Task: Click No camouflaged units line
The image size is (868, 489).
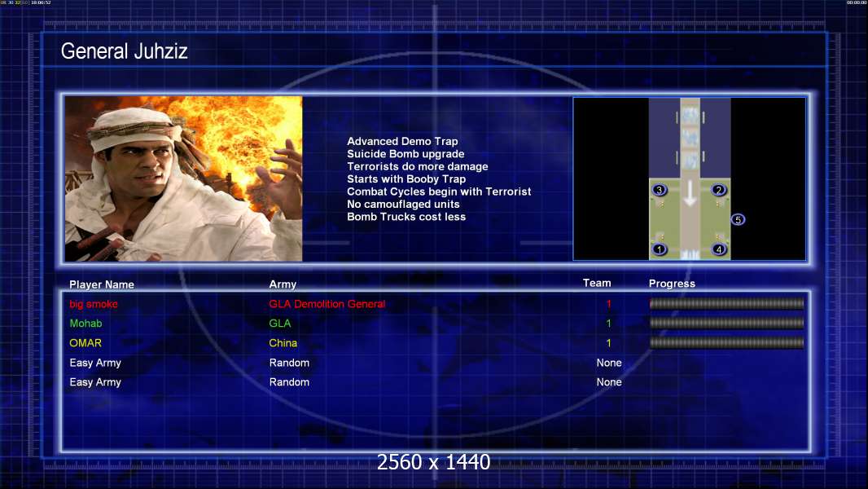Action: 403,205
